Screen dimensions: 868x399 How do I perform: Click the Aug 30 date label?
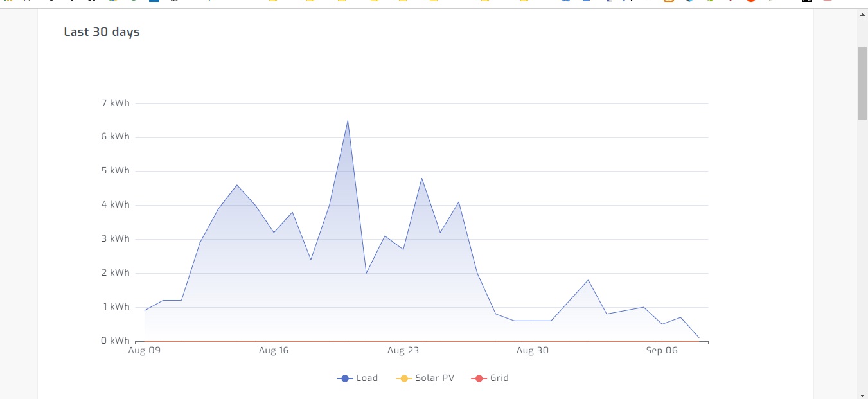tap(533, 350)
